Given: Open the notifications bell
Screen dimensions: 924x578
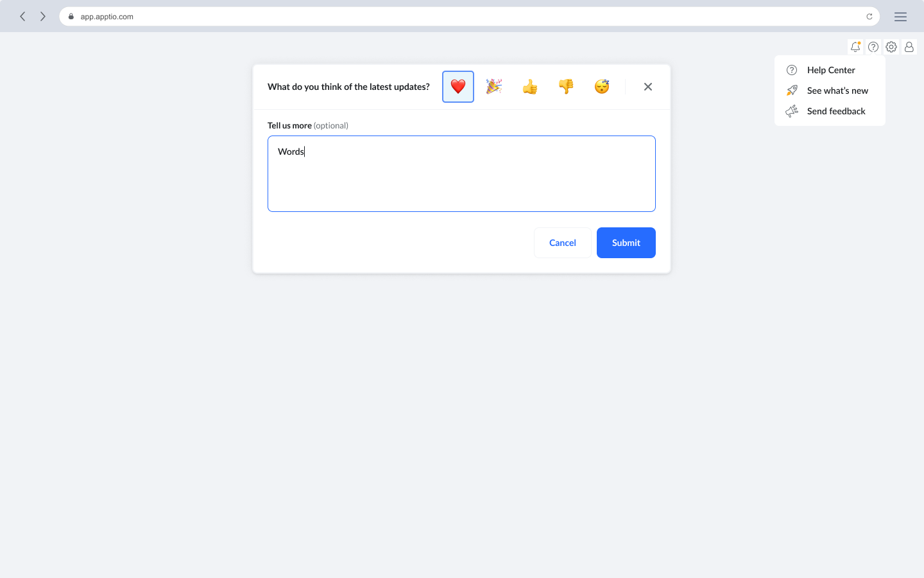Looking at the screenshot, I should tap(855, 47).
